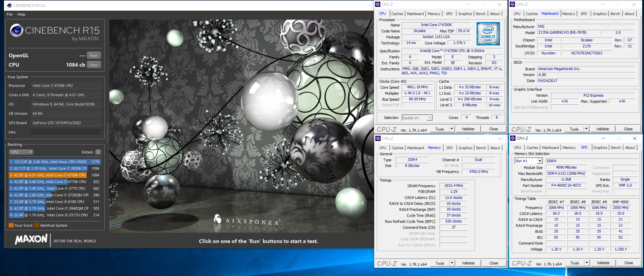
Task: Click the Cinebench R15 logo sphere icon
Action: pos(17,30)
